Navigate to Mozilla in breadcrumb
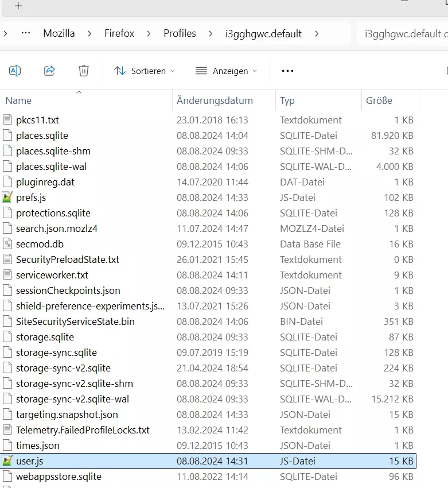Viewport: 448px width, 488px height. [x=59, y=33]
